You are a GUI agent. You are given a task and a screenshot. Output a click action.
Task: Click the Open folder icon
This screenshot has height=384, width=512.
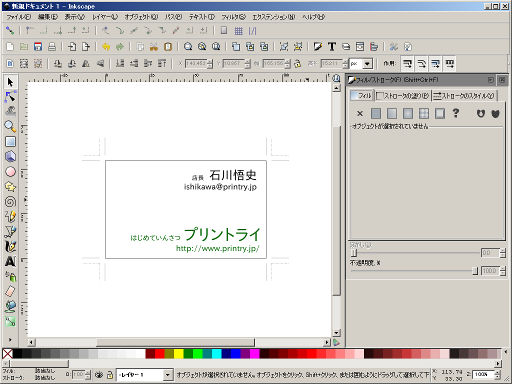coord(24,47)
